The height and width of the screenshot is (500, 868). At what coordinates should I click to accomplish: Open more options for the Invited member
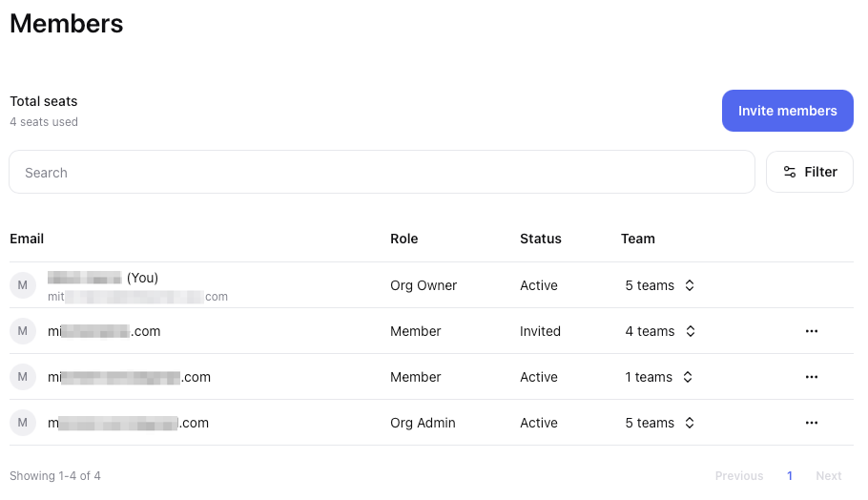click(812, 331)
